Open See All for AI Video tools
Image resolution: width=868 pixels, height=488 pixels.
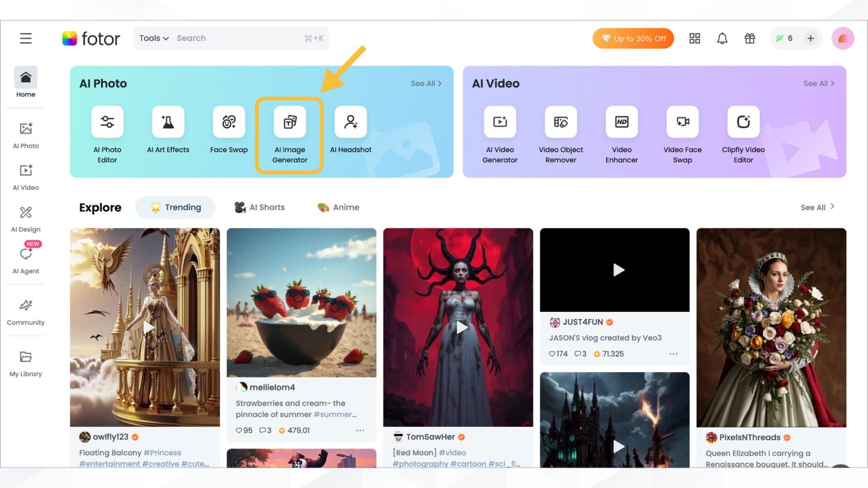[x=818, y=83]
